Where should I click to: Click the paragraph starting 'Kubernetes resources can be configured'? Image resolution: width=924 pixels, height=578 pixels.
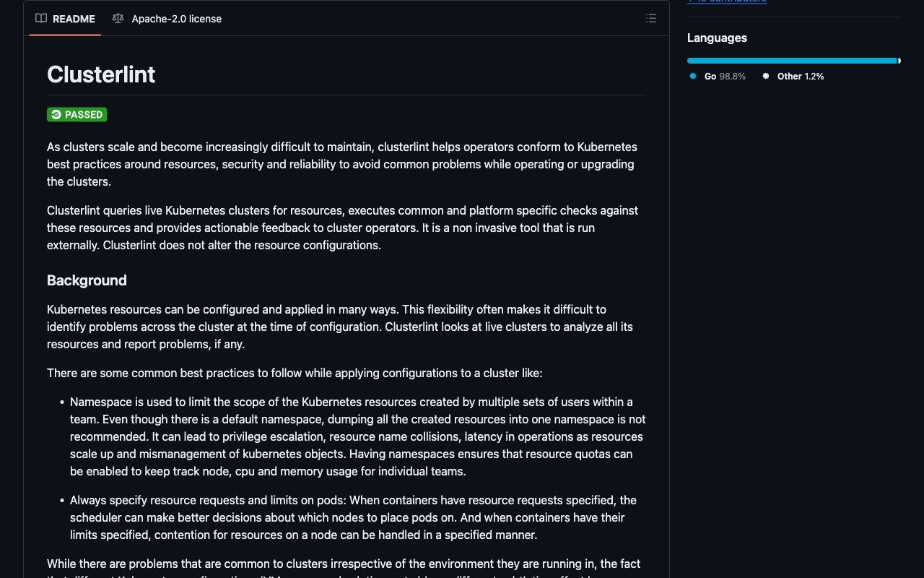pyautogui.click(x=346, y=327)
